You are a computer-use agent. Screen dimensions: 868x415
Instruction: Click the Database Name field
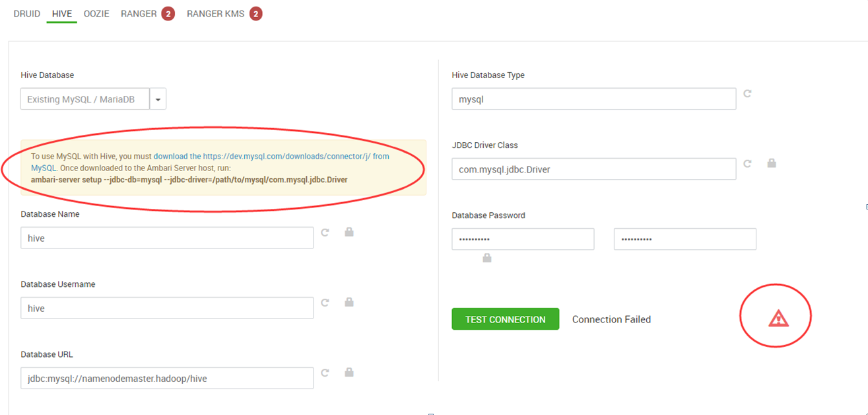point(167,238)
